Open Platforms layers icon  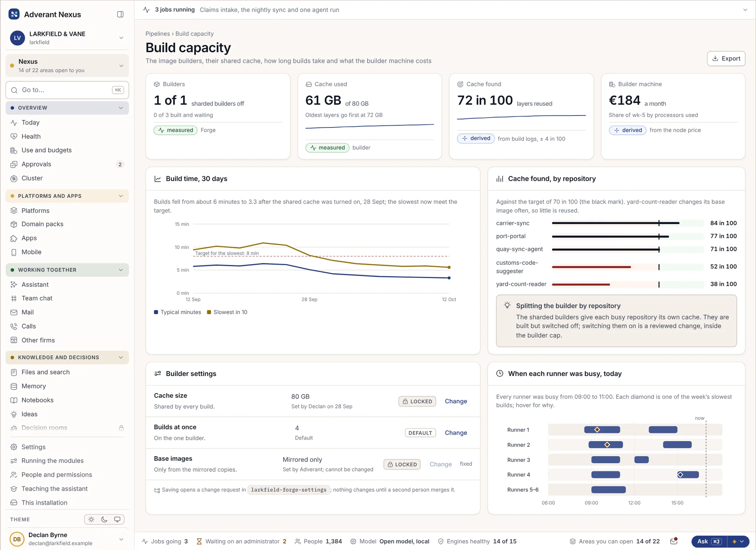(14, 211)
